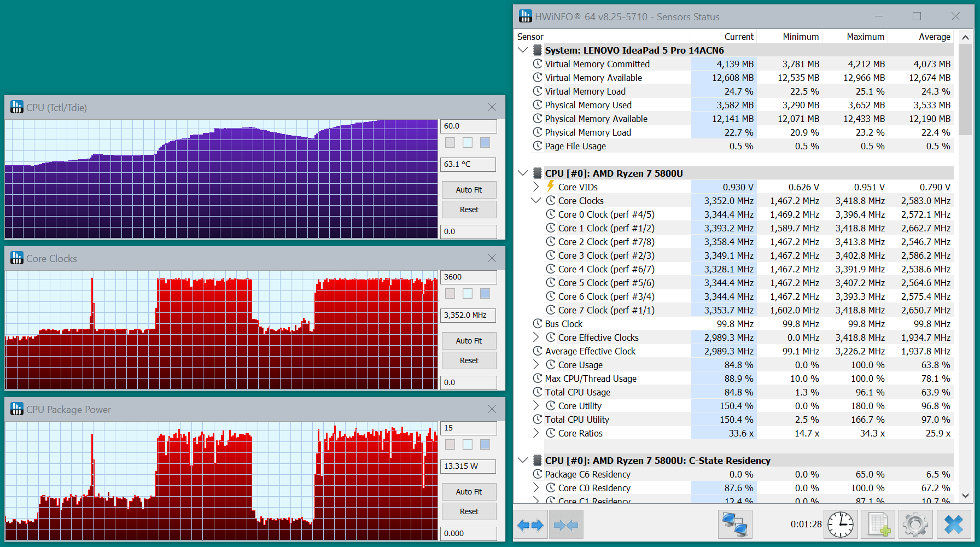Click Reset in CPU (Tctl/Tdie) window
Image resolution: width=980 pixels, height=547 pixels.
pyautogui.click(x=469, y=210)
